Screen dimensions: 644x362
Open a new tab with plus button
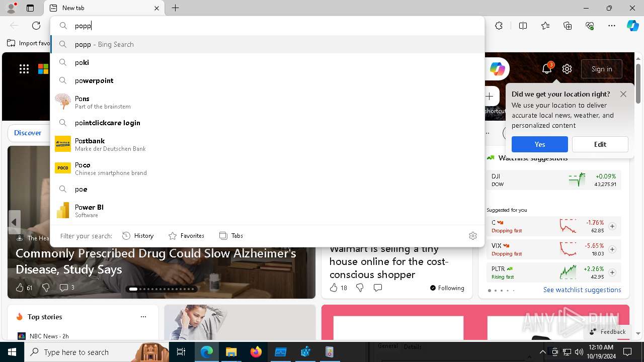coord(175,8)
